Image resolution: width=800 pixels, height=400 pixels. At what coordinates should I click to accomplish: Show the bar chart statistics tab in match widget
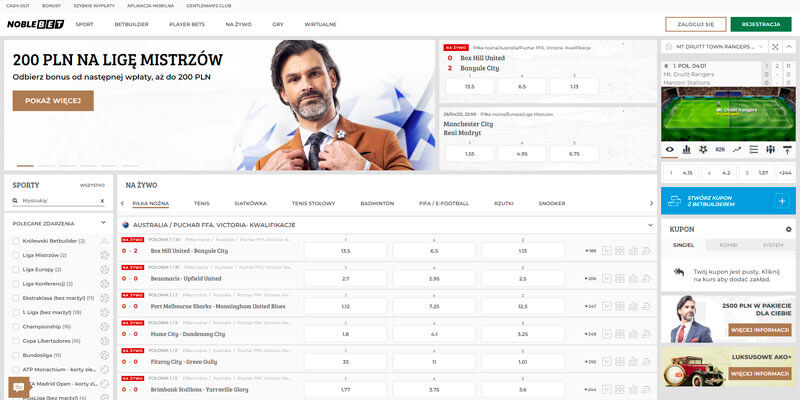point(686,149)
